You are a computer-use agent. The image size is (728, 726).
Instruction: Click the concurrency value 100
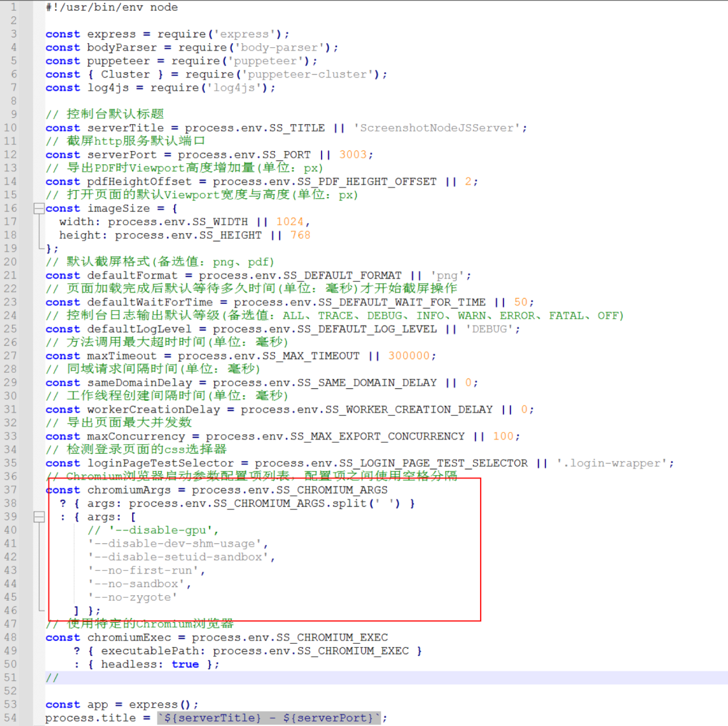504,436
